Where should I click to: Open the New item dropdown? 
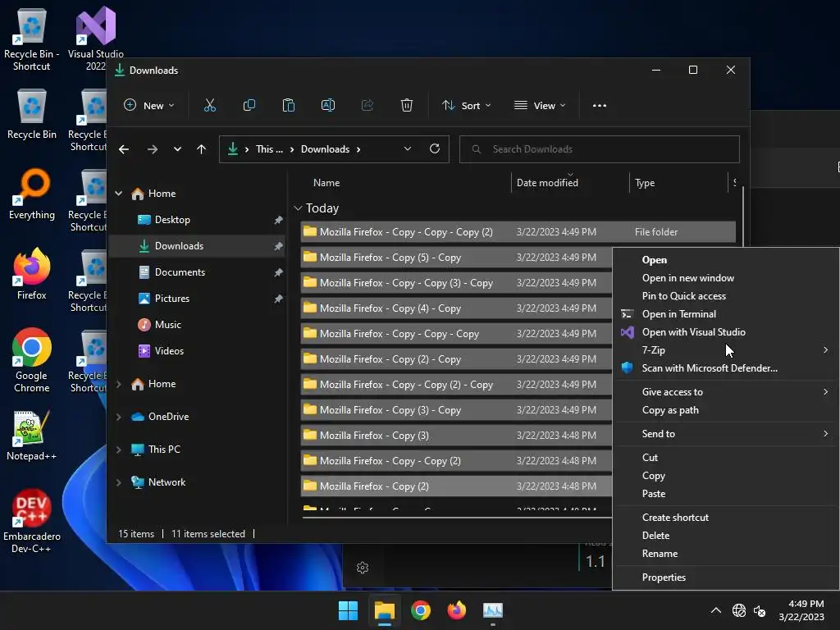coord(149,106)
